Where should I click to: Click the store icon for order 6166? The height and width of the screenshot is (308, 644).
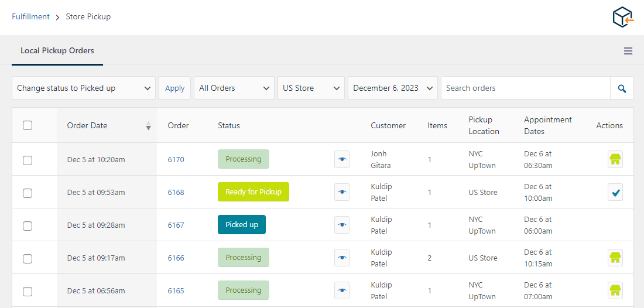pos(615,258)
